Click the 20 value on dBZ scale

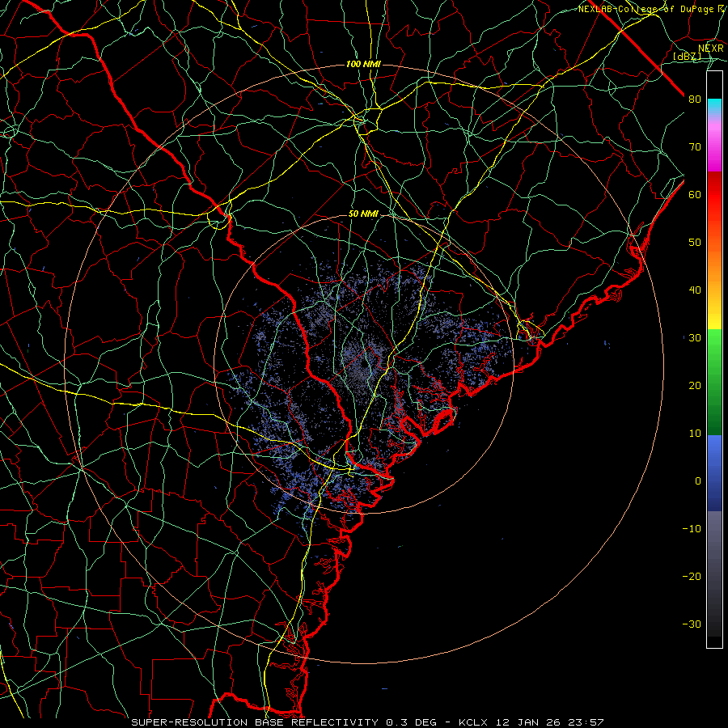695,386
